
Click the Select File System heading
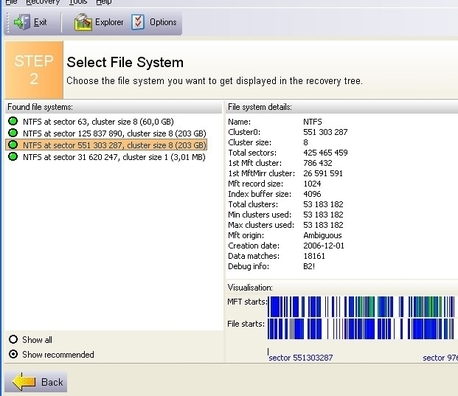coord(125,62)
